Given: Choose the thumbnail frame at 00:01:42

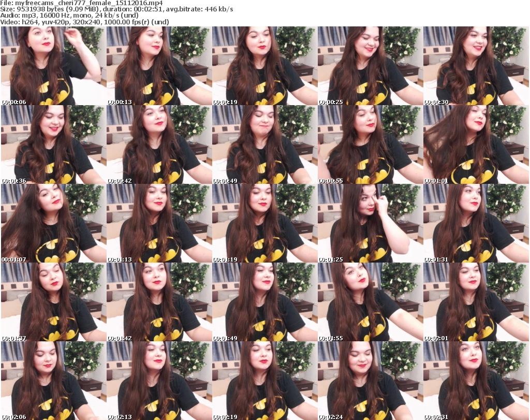Looking at the screenshot, I should point(159,302).
